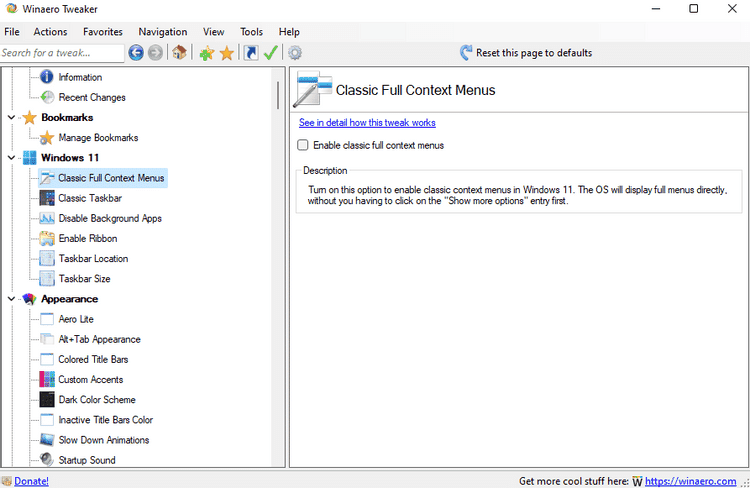The width and height of the screenshot is (750, 488).
Task: Open the Actions menu
Action: [x=50, y=32]
